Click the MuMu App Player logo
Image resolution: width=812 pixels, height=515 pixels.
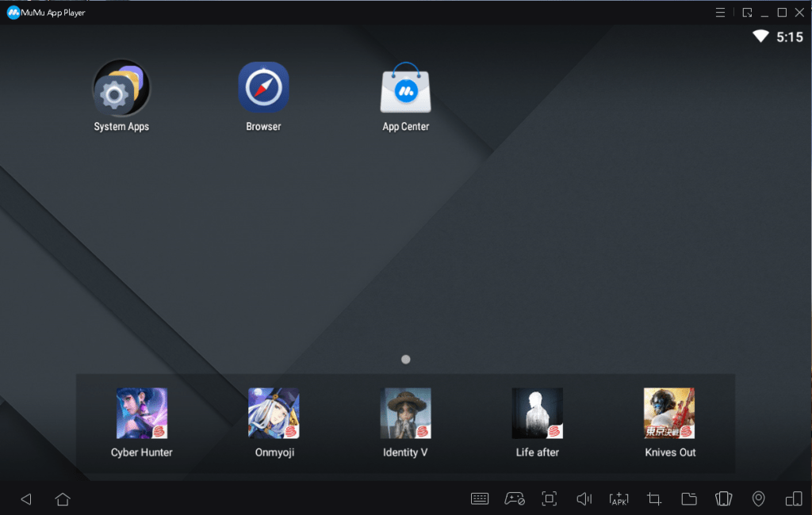click(13, 13)
